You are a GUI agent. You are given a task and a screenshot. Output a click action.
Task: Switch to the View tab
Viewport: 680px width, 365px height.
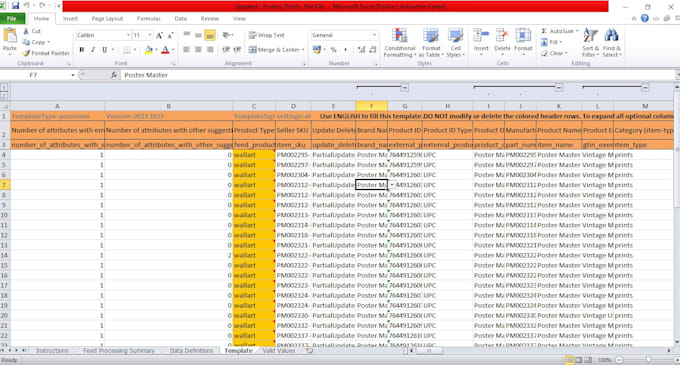click(239, 19)
